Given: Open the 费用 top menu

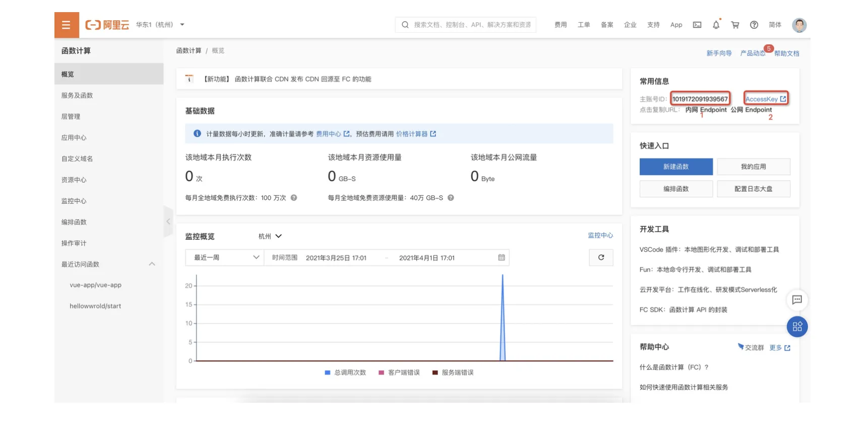Looking at the screenshot, I should pos(561,25).
